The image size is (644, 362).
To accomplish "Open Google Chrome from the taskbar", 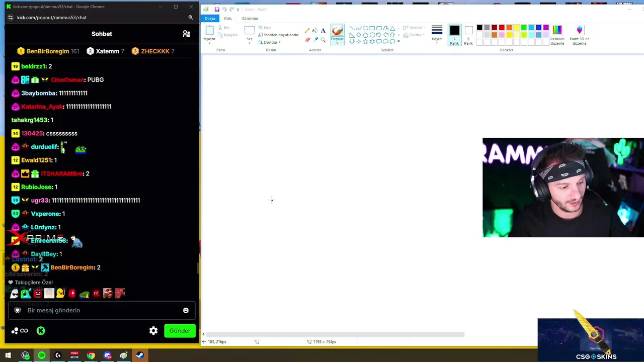I will 91,355.
